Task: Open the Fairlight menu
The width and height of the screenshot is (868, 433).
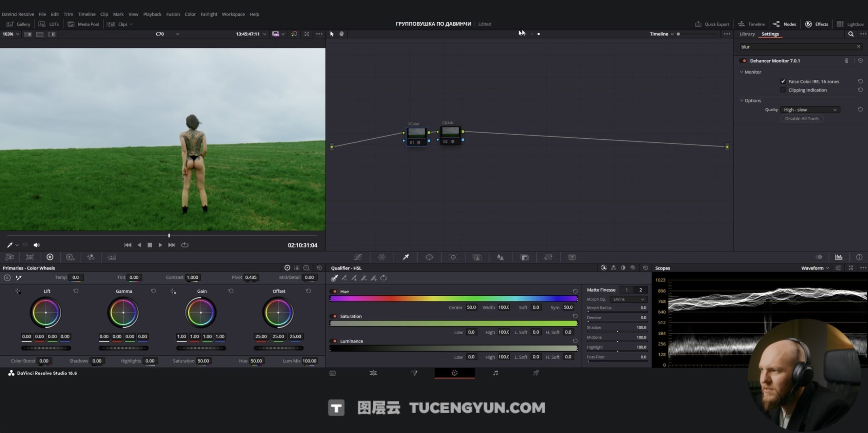Action: (x=209, y=14)
